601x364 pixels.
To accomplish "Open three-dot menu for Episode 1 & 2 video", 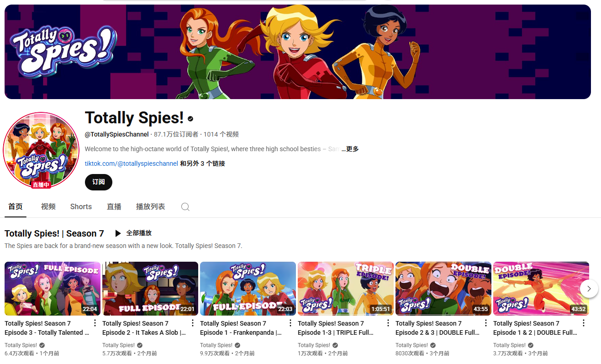I will [x=584, y=323].
